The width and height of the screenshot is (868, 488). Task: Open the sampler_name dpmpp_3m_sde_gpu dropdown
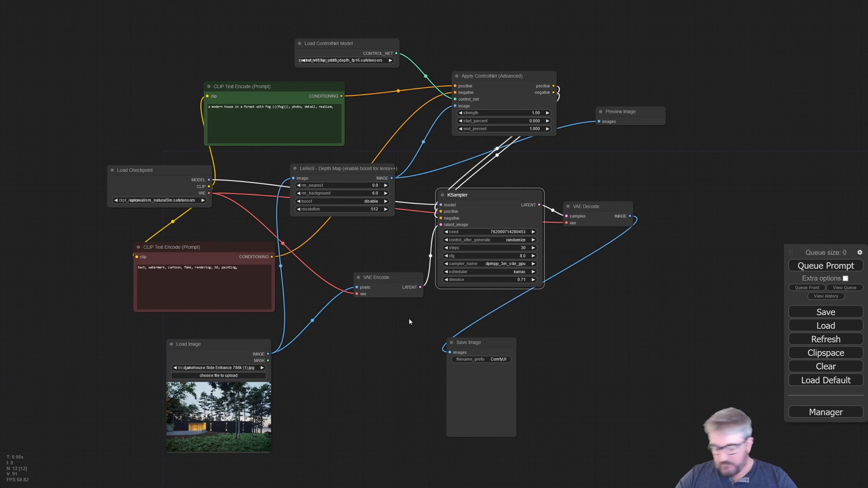click(490, 264)
